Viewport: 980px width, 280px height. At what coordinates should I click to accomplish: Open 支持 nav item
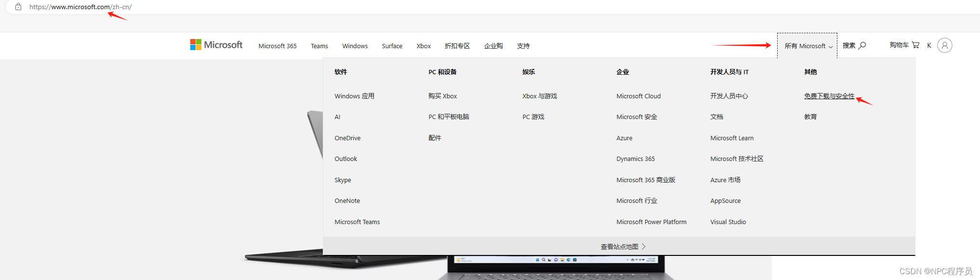[x=523, y=46]
